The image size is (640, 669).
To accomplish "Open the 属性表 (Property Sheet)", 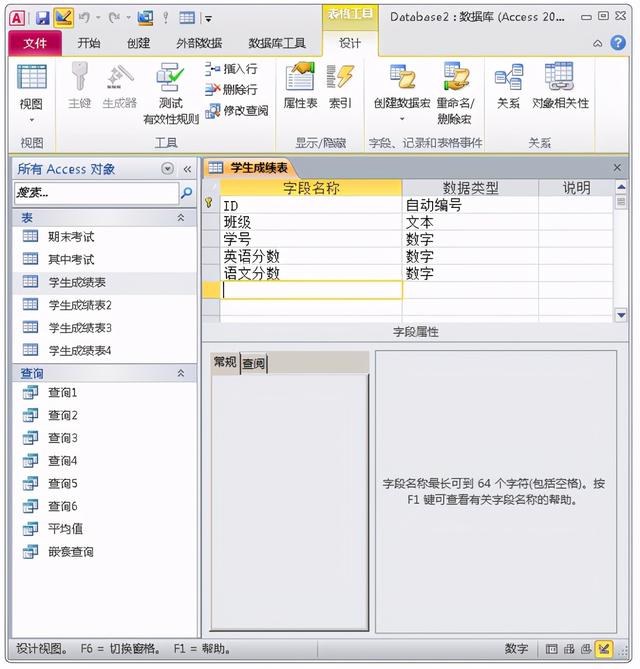I will coord(300,85).
